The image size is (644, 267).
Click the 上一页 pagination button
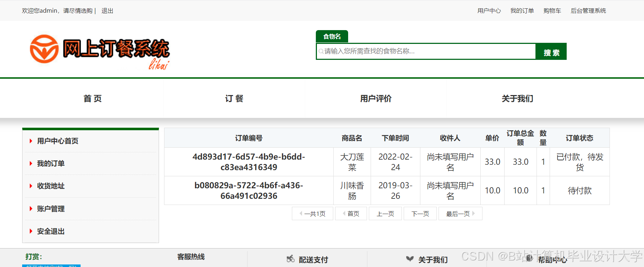point(385,214)
